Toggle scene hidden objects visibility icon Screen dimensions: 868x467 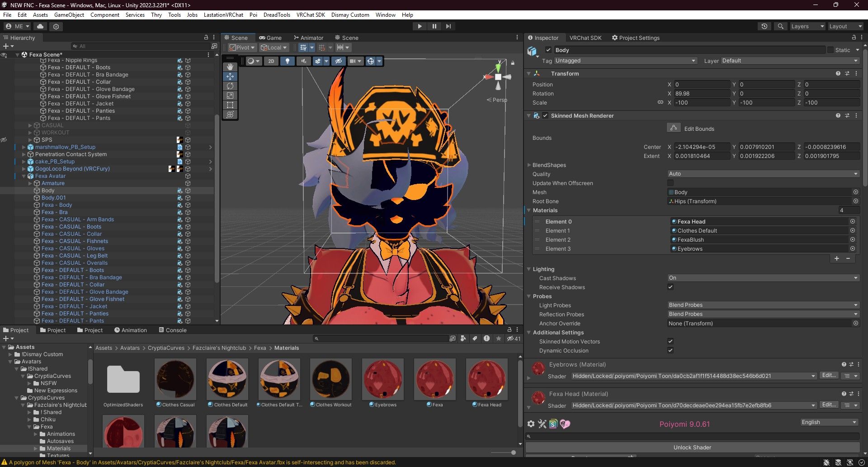[338, 61]
